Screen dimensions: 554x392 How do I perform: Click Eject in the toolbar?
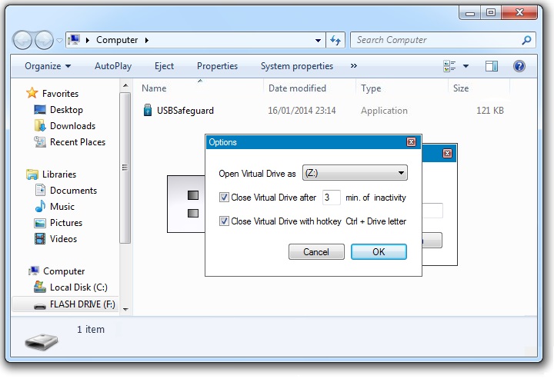165,66
